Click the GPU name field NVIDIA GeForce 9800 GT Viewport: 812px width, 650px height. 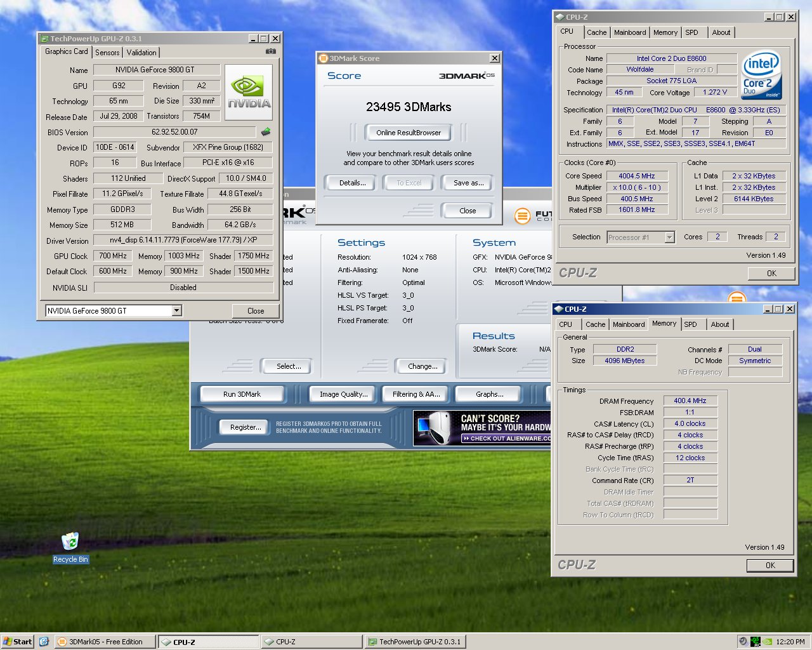pyautogui.click(x=157, y=70)
